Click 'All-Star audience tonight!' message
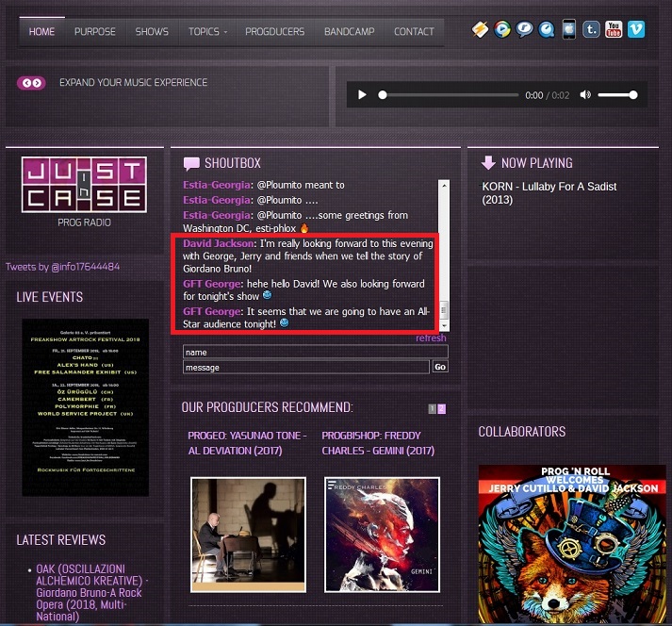The image size is (672, 626). (306, 318)
